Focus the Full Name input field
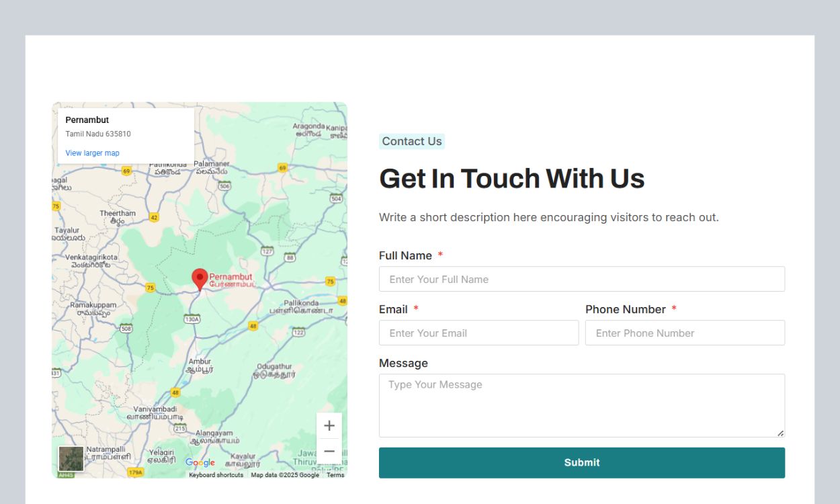This screenshot has width=840, height=504. [x=581, y=279]
